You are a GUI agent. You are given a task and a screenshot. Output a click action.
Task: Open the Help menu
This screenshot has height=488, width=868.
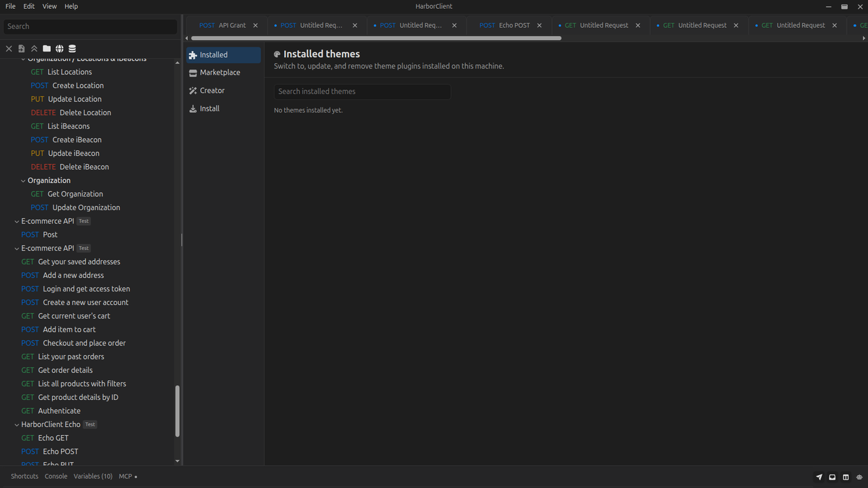71,6
